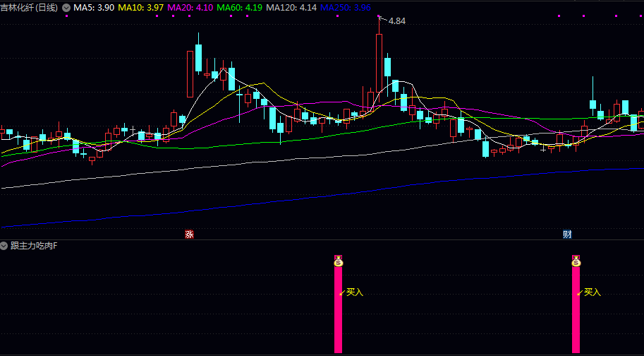Click the MA120: 4.14 label

291,7
